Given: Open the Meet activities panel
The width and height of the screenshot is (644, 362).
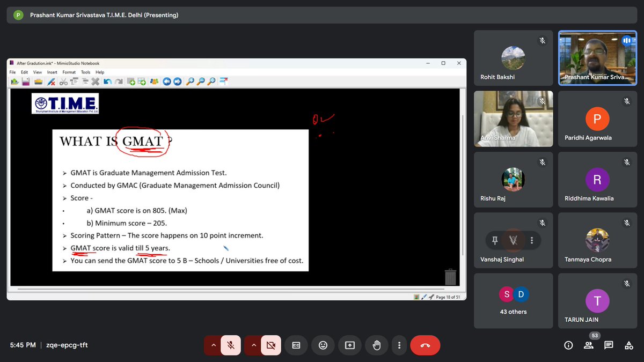Looking at the screenshot, I should 628,345.
